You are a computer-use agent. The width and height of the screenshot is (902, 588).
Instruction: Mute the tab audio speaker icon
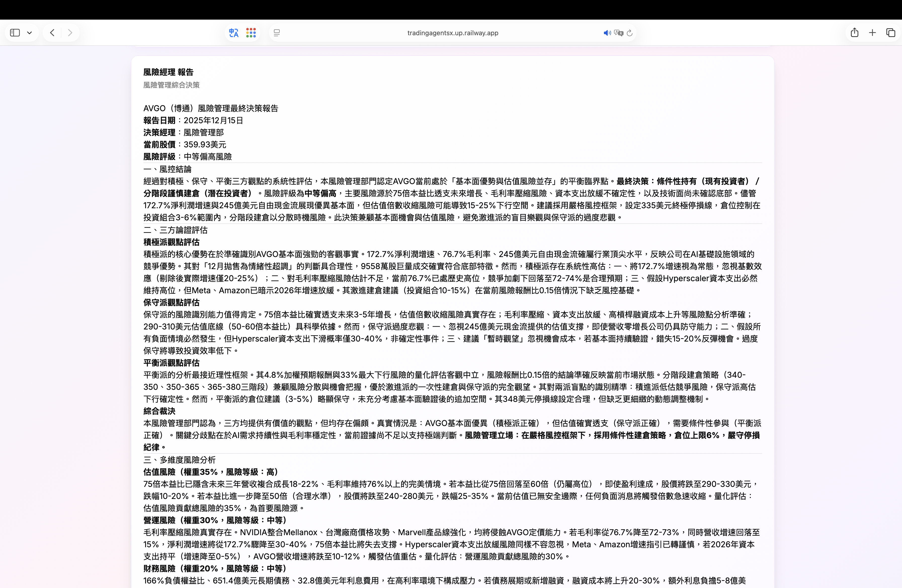607,33
